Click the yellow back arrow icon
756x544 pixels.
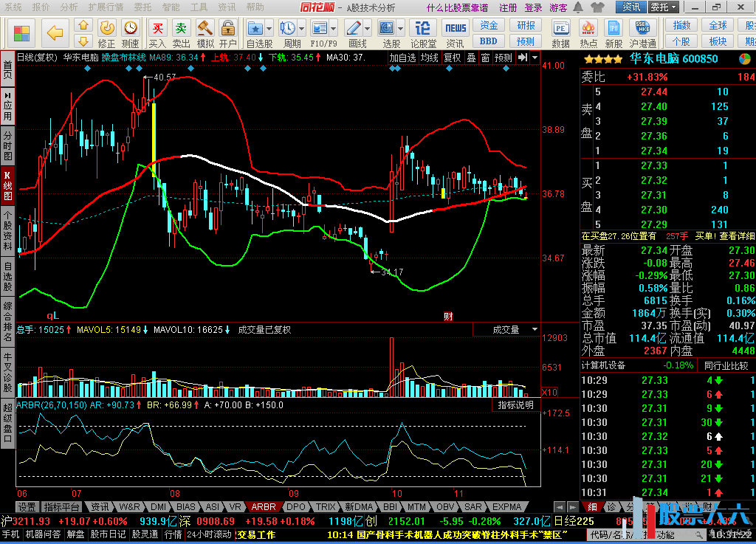point(55,32)
